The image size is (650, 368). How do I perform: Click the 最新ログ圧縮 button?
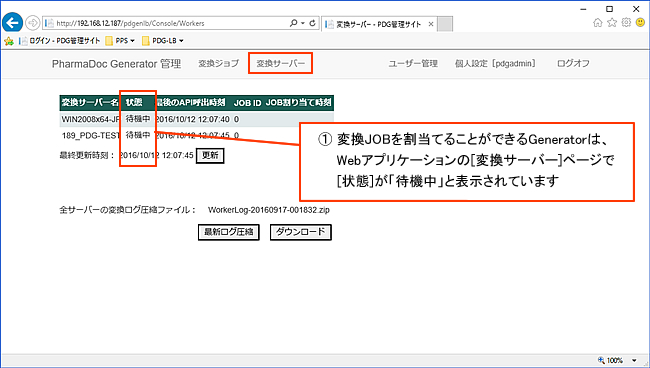[x=229, y=232]
